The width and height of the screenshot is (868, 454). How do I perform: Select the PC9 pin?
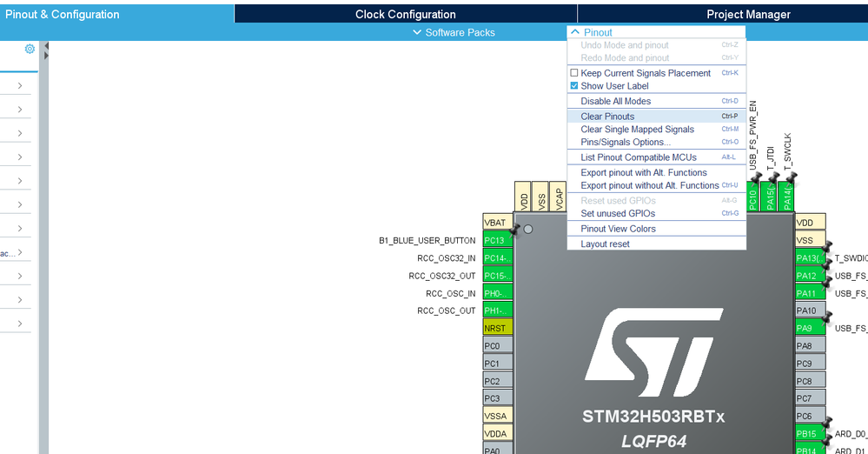[811, 364]
